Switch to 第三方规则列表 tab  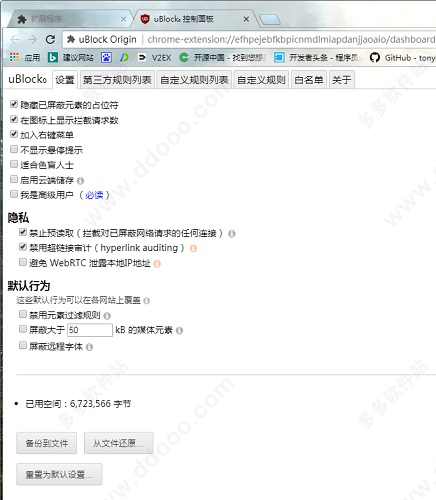click(x=117, y=80)
